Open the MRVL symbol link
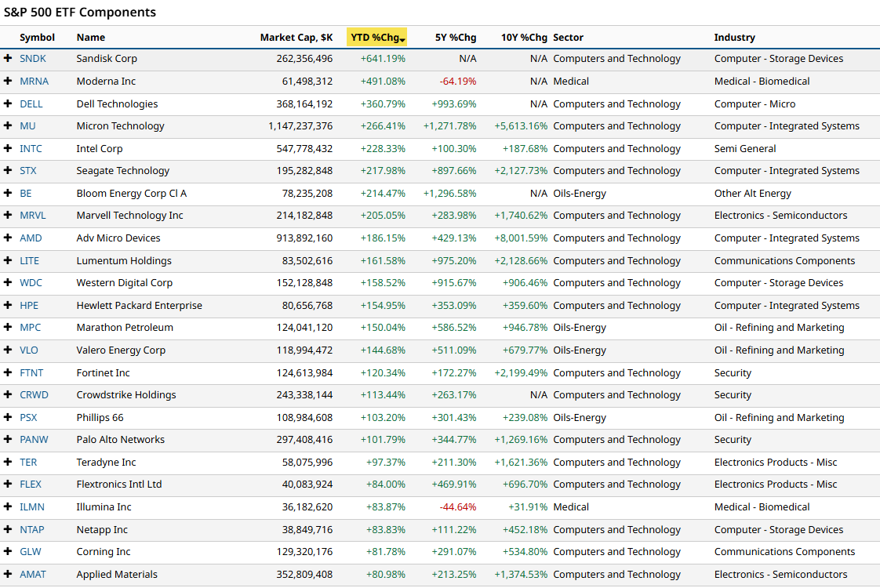This screenshot has width=880, height=588. (33, 216)
